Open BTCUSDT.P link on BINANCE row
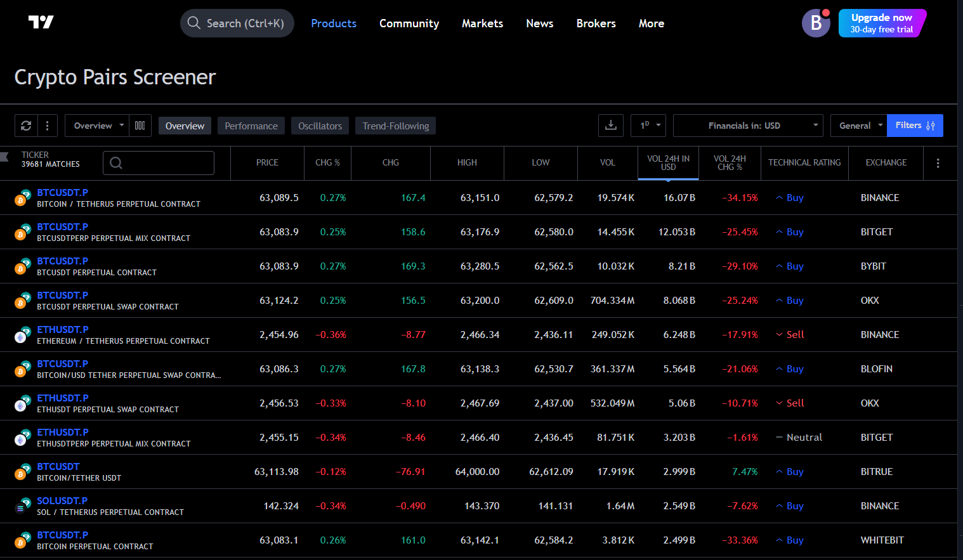The height and width of the screenshot is (560, 963). point(62,193)
